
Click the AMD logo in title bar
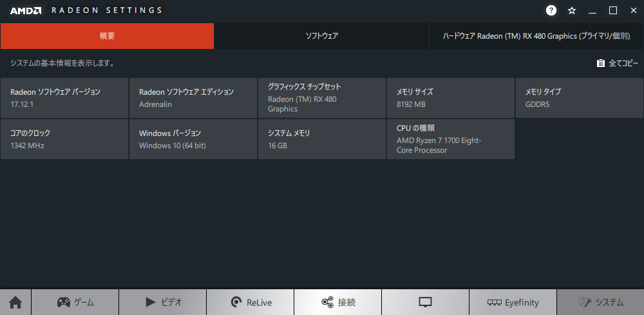[26, 11]
